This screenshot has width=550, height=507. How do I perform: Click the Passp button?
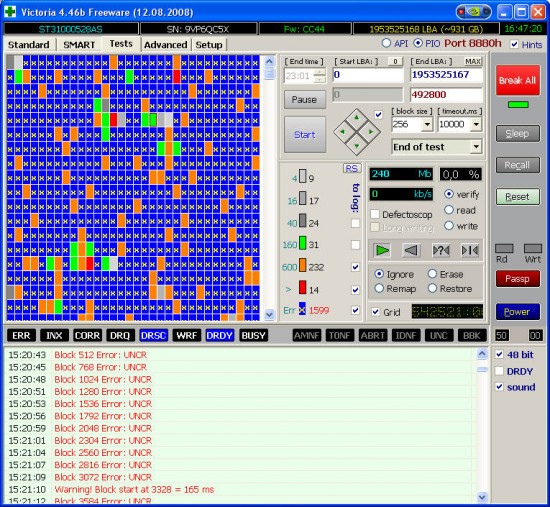pyautogui.click(x=517, y=279)
